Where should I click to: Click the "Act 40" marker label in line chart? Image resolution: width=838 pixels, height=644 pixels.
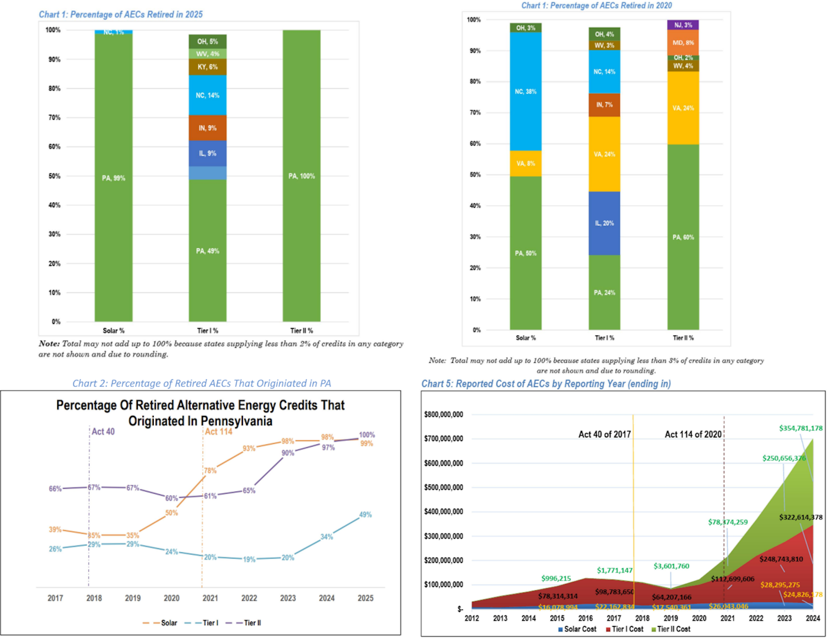pos(103,431)
